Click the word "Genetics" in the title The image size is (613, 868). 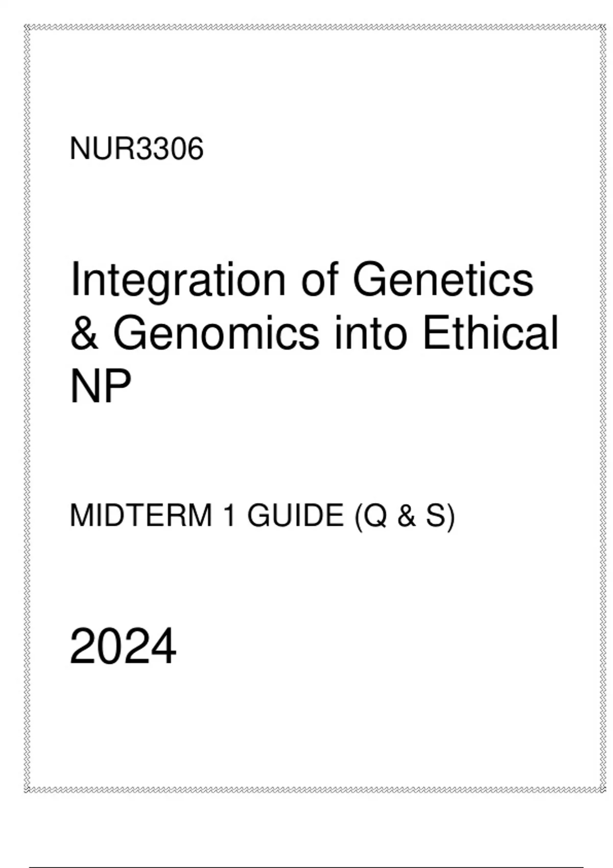coord(443,279)
